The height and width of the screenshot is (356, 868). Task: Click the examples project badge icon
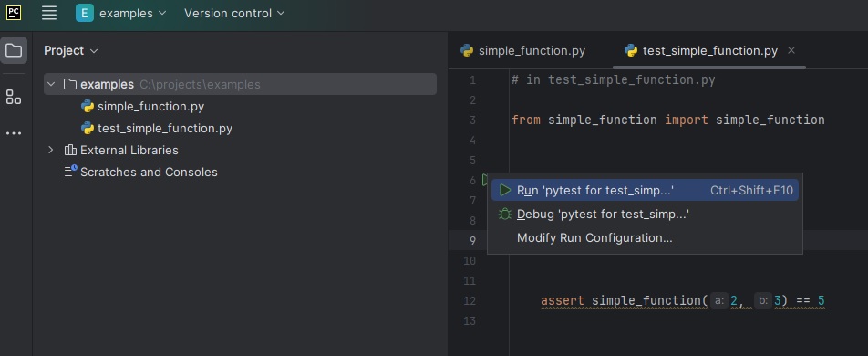click(85, 13)
